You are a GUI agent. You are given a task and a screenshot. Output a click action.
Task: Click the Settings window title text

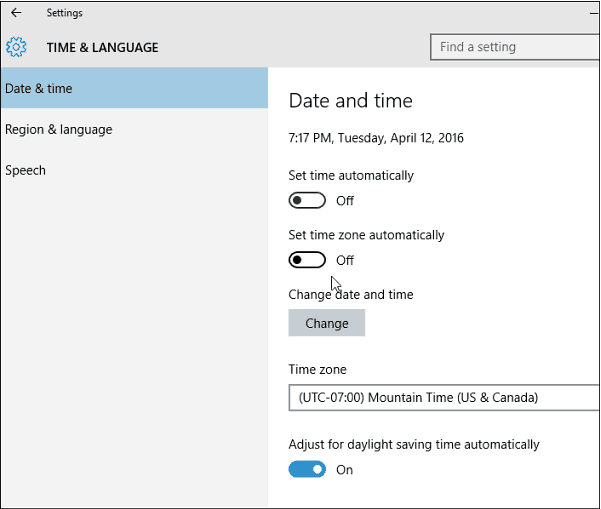coord(64,13)
